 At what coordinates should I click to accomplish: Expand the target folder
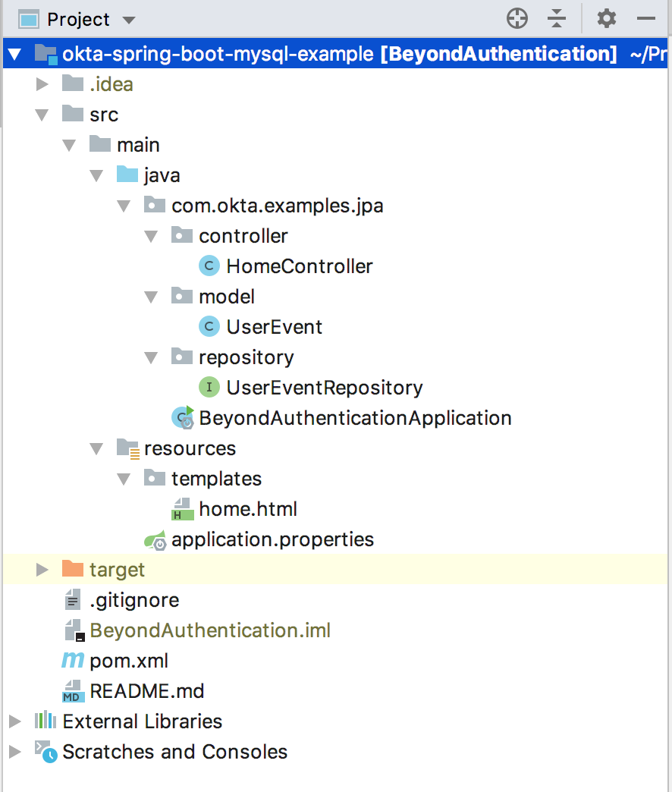42,570
